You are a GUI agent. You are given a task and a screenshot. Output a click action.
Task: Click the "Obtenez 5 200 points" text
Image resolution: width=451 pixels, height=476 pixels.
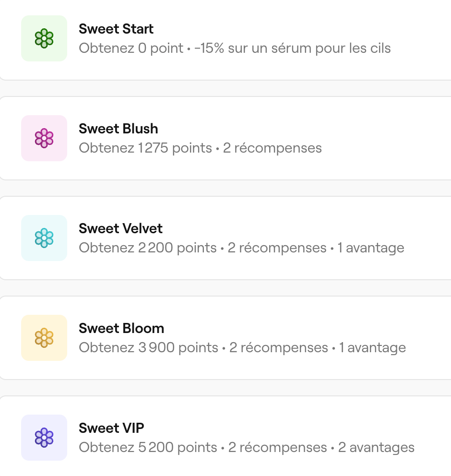148,448
